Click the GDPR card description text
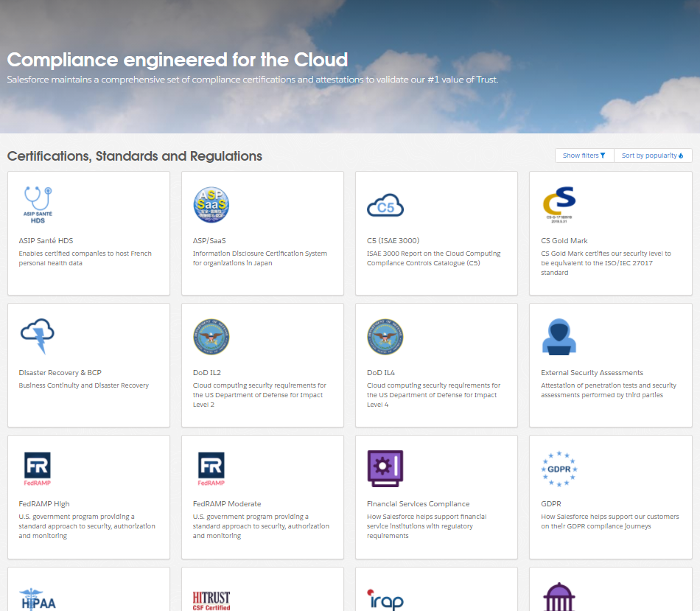This screenshot has width=700, height=611. tap(610, 521)
